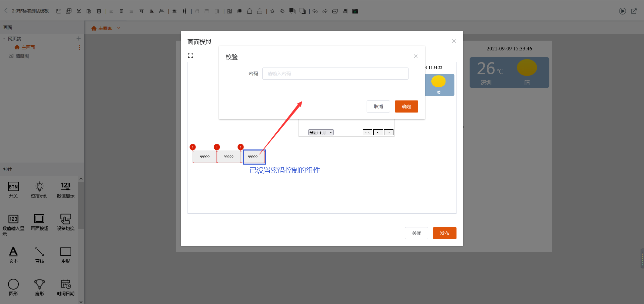Select the 时间日期 date-time widget
The height and width of the screenshot is (304, 644).
(66, 288)
